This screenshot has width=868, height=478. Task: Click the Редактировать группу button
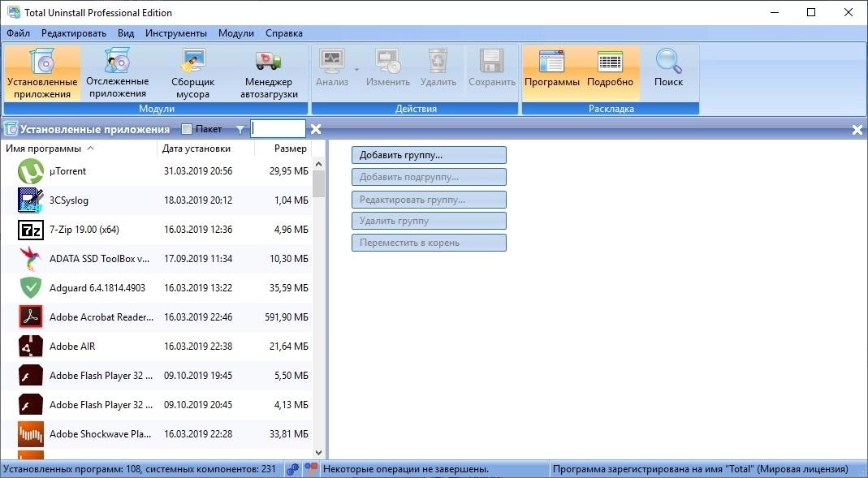429,200
